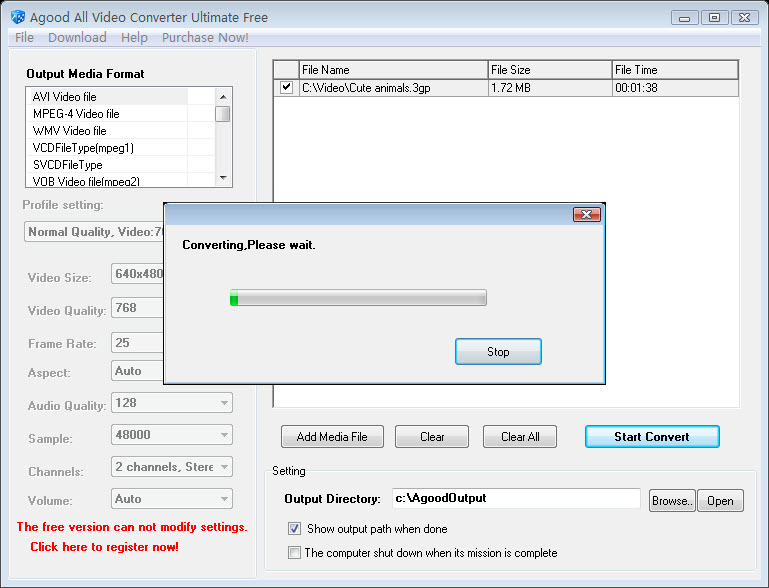Open the File menu
Viewport: 769px width, 588px height.
pos(24,38)
